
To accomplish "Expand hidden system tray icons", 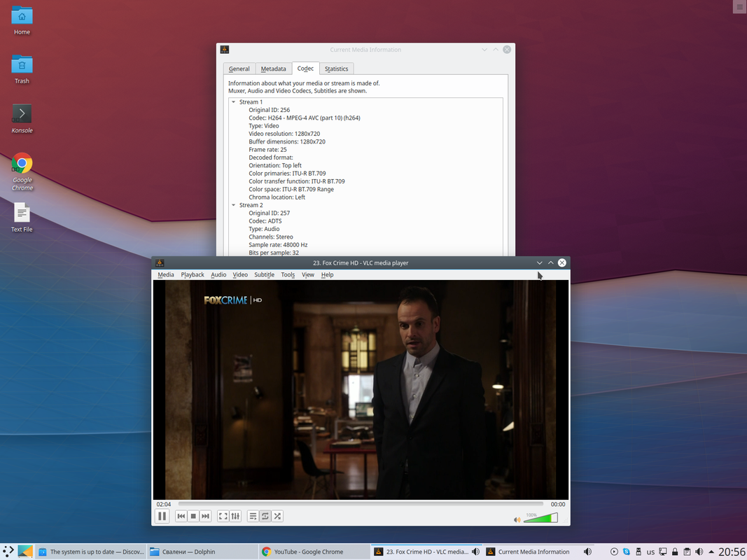I will click(x=711, y=552).
